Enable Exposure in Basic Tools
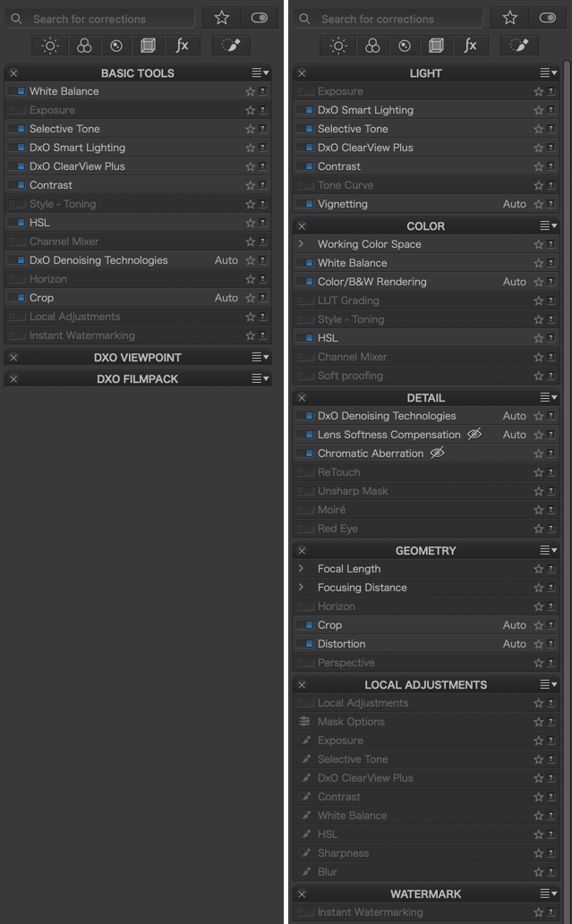 pyautogui.click(x=18, y=110)
